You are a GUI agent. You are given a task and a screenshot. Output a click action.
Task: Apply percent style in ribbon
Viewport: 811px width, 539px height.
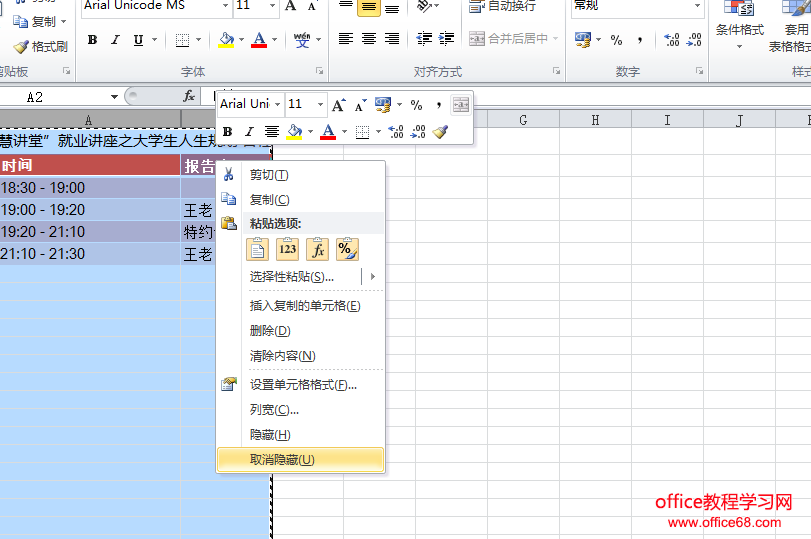tap(616, 40)
